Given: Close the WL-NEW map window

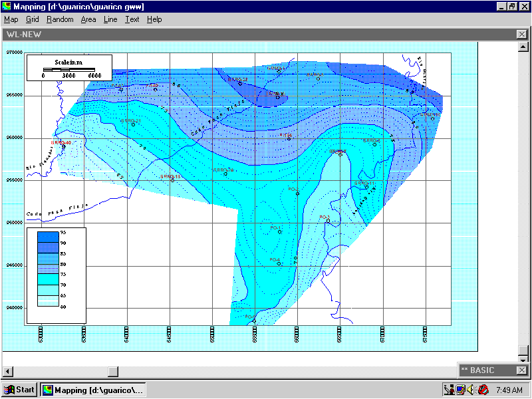Looking at the screenshot, I should 522,35.
